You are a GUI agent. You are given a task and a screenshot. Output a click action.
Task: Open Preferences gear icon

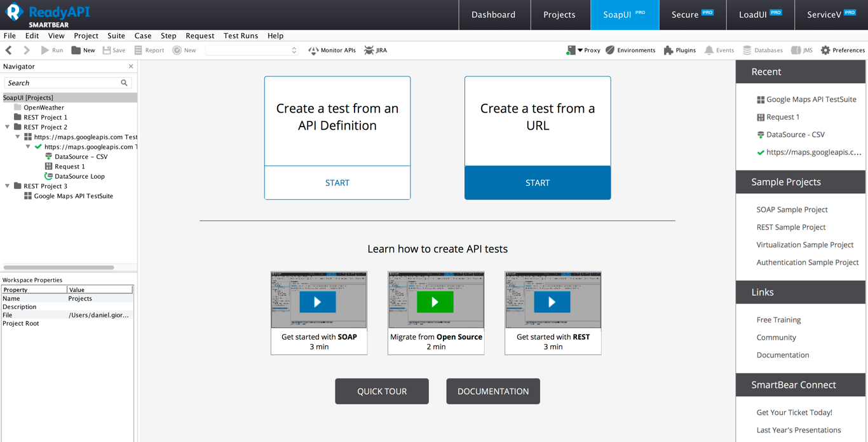pyautogui.click(x=825, y=50)
